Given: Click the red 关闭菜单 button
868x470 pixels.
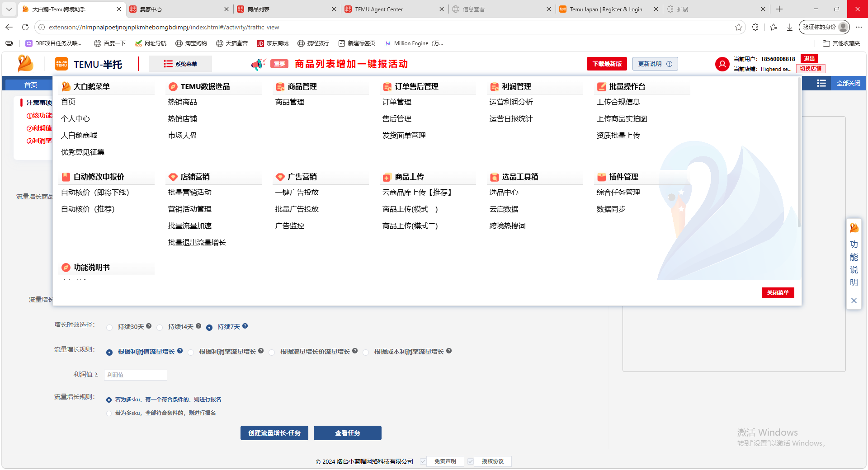Looking at the screenshot, I should coord(778,293).
